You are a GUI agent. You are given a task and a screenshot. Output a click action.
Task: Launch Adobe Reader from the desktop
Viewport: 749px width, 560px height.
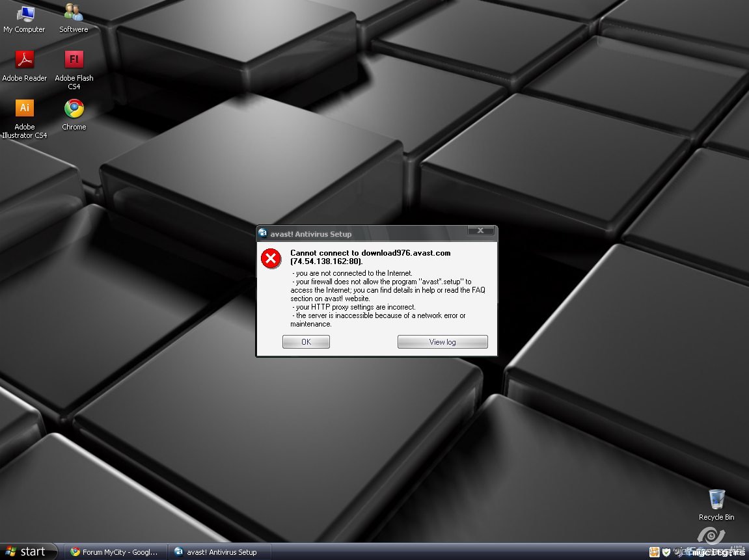[x=24, y=66]
